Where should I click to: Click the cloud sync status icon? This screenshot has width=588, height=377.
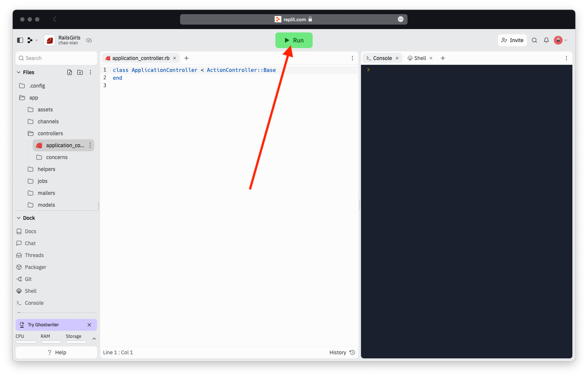click(89, 40)
